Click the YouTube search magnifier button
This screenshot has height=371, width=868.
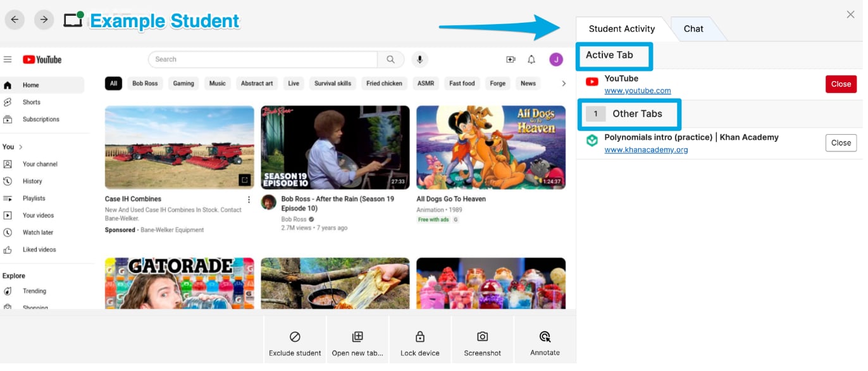tap(391, 60)
